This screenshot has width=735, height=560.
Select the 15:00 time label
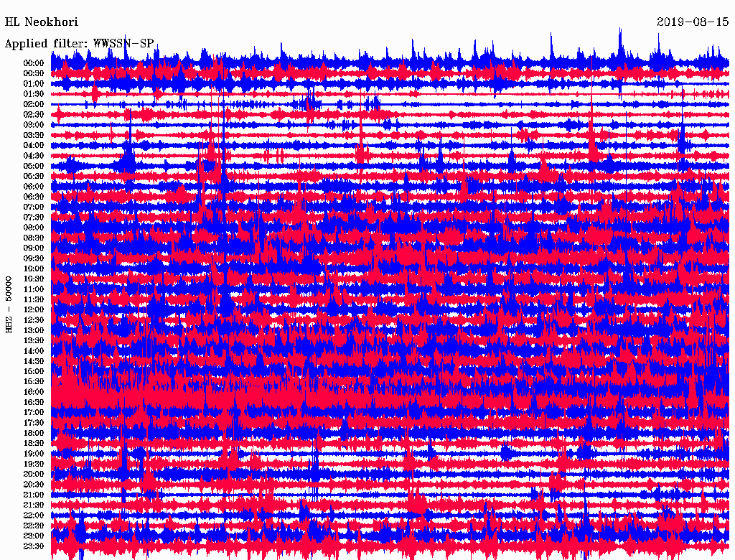[34, 371]
